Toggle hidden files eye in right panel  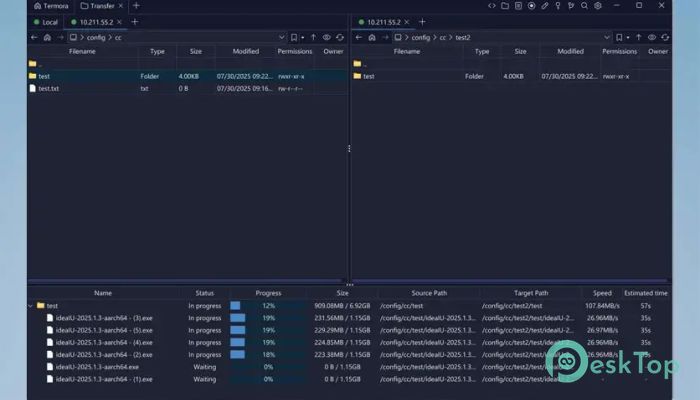tap(652, 38)
